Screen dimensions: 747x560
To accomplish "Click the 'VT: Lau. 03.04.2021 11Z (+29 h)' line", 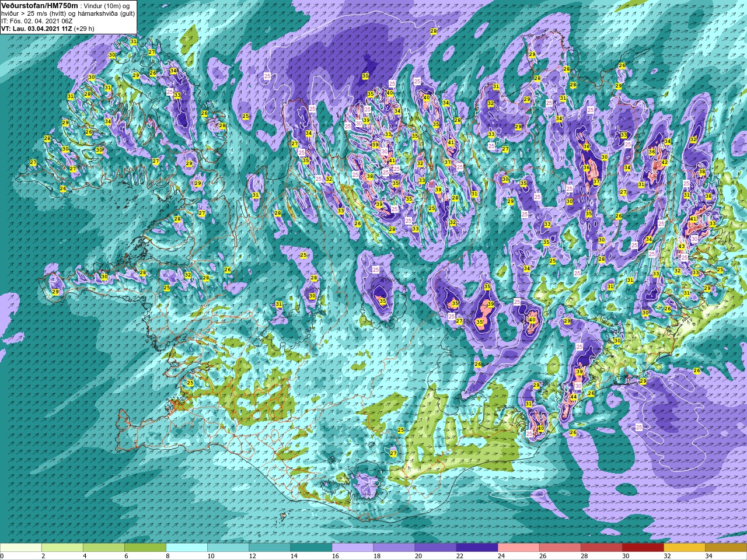I will tap(47, 29).
